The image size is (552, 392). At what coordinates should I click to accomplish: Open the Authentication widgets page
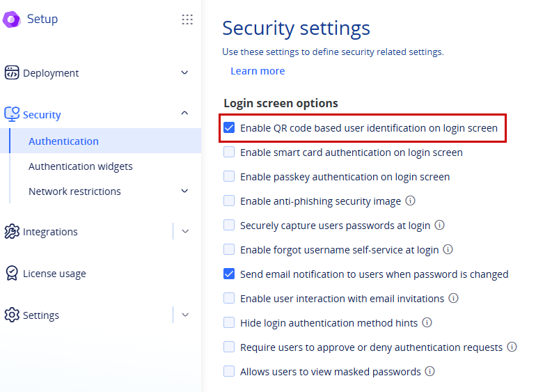[81, 166]
